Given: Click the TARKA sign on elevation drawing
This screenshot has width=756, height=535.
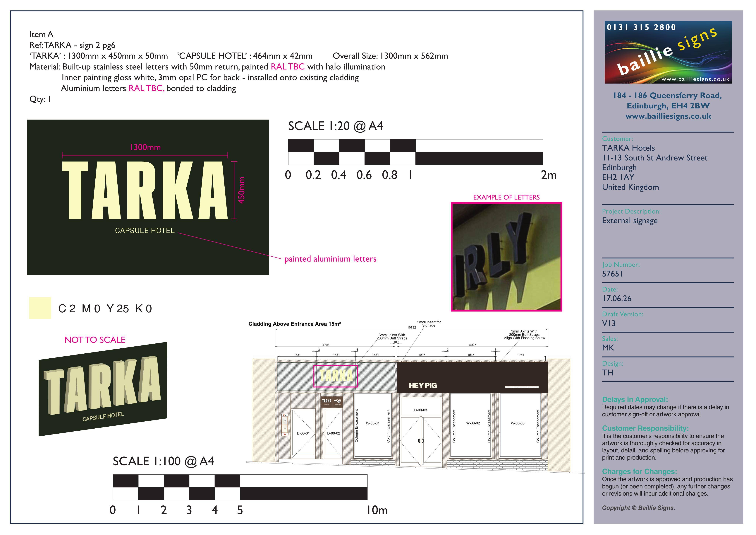Looking at the screenshot, I should coord(336,376).
